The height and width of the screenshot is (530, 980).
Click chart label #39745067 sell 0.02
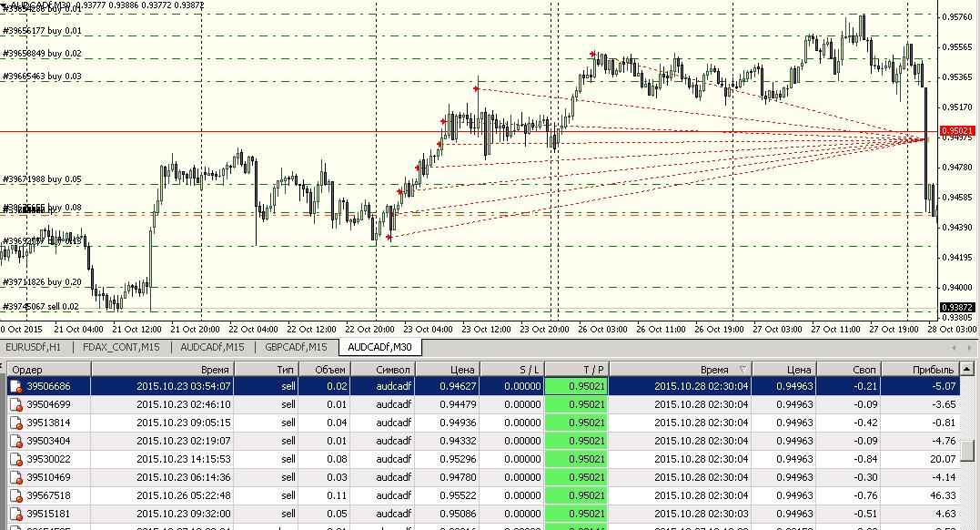click(41, 307)
